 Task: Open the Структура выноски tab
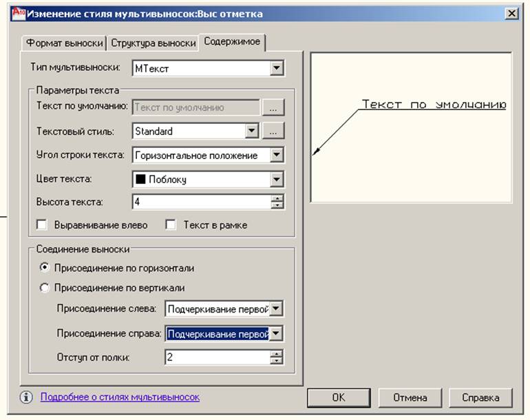point(153,43)
